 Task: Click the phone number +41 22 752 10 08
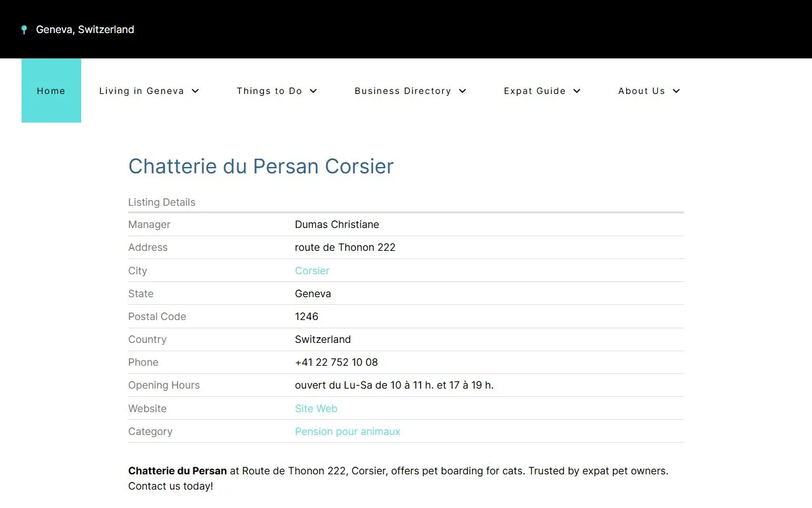pyautogui.click(x=336, y=362)
